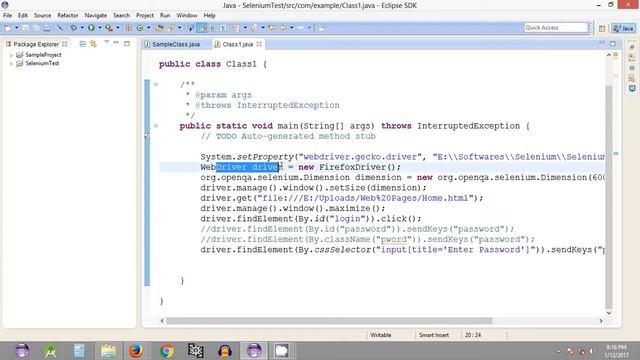Open the minimized Declaration view icon
The height and width of the screenshot is (360, 640).
(632, 78)
